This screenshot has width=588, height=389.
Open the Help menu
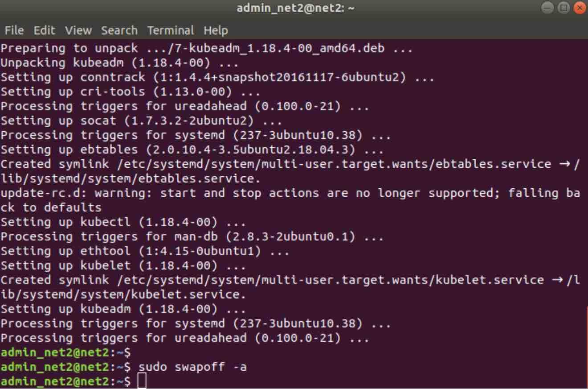[216, 30]
